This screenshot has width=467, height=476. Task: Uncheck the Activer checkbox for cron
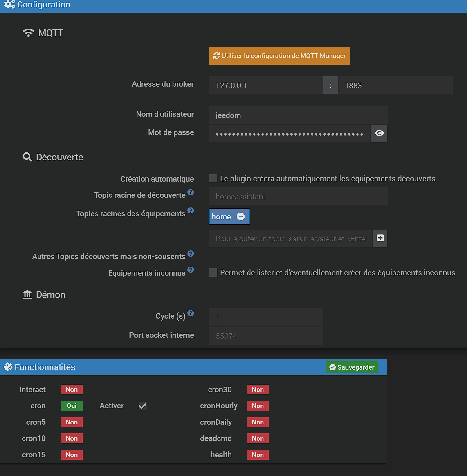(142, 406)
